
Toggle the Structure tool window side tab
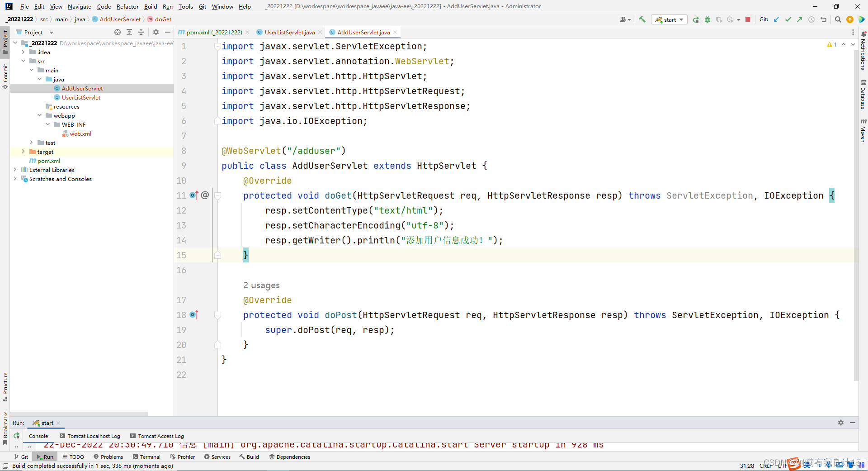point(5,386)
